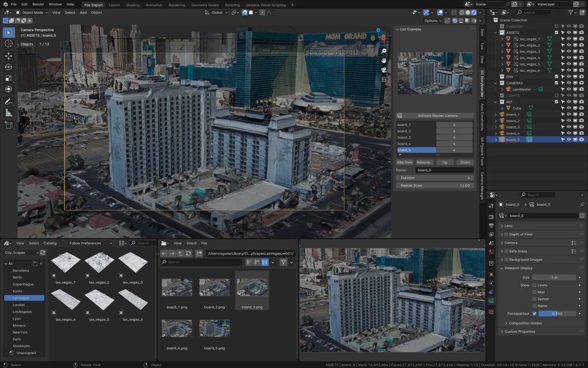Select the Rotate tool
Viewport: 588px width, 368px height.
pyautogui.click(x=8, y=67)
